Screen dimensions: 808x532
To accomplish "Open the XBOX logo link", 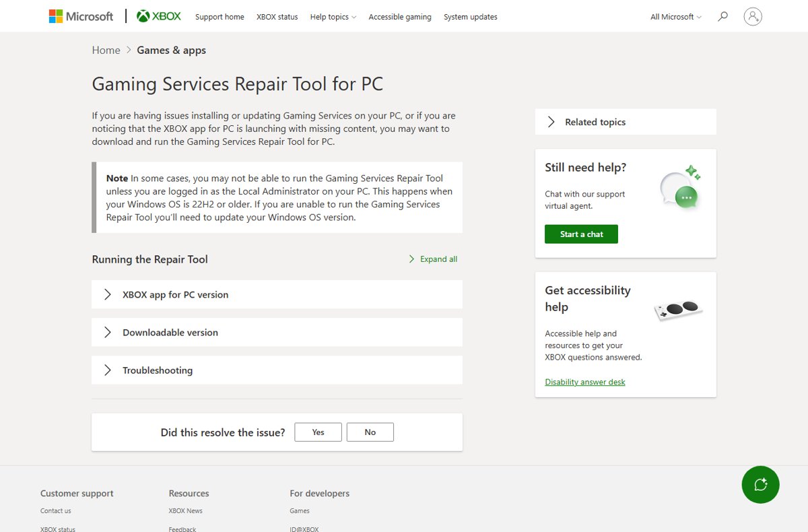I will 159,16.
